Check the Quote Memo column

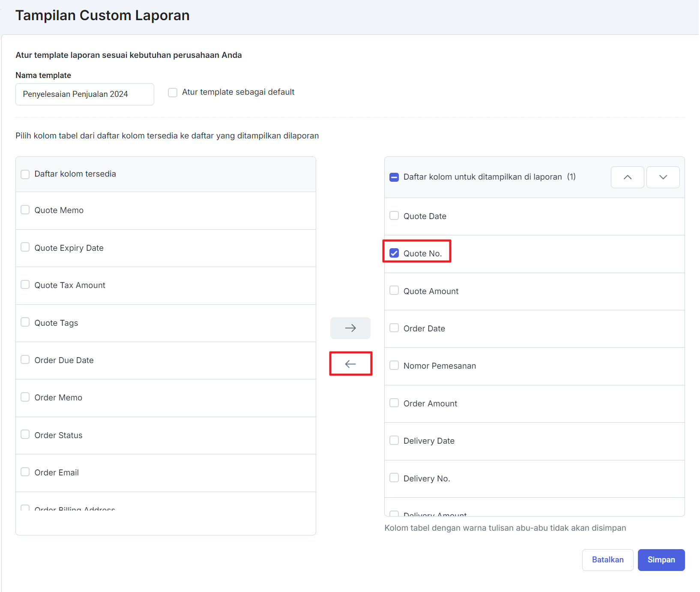[25, 210]
